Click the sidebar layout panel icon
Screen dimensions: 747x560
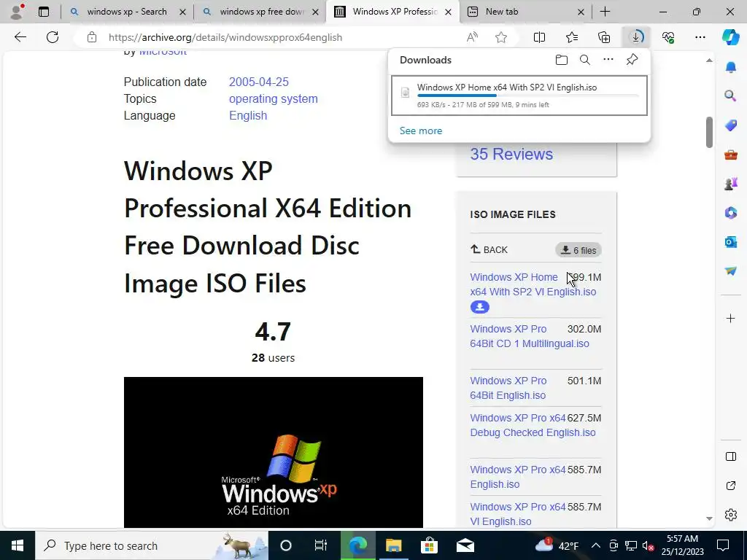731,456
